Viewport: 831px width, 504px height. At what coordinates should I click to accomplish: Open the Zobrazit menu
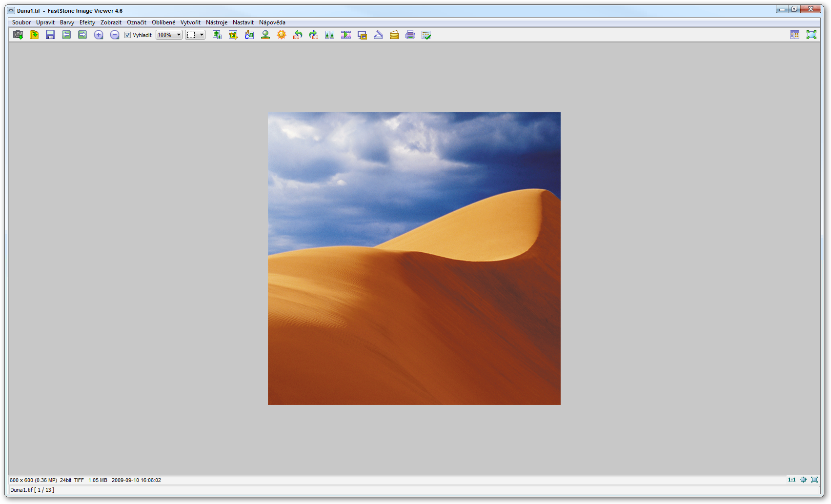[x=111, y=22]
